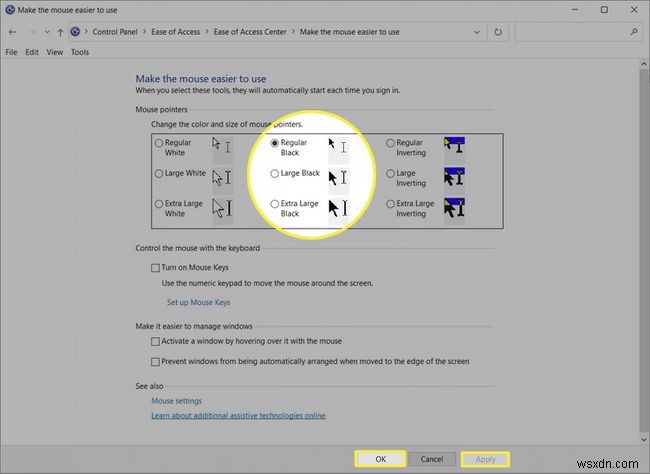The image size is (650, 474).
Task: Select the Regular Black pointer option
Action: point(274,143)
